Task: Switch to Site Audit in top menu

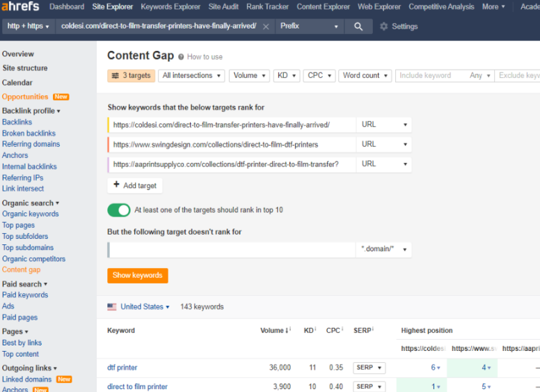Action: pos(223,7)
